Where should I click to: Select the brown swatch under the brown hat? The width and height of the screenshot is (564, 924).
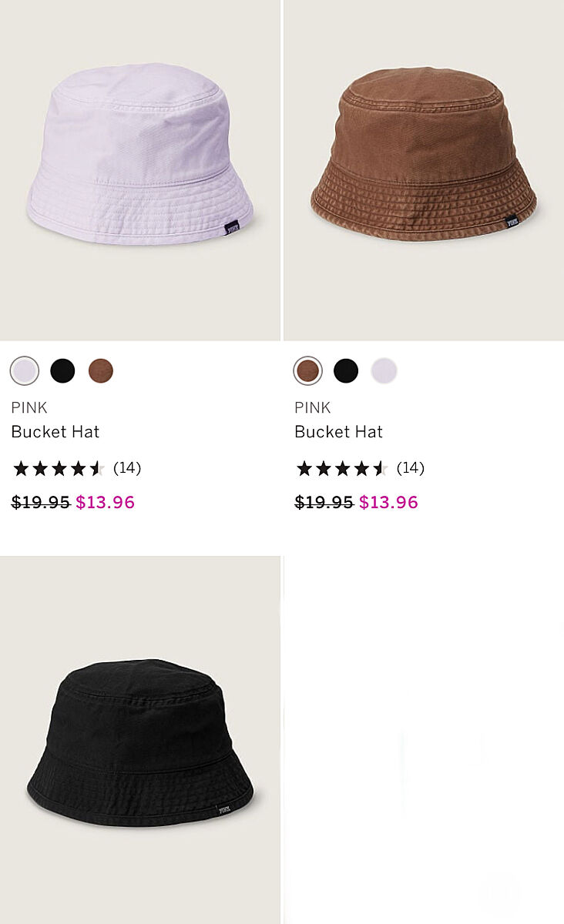[308, 371]
